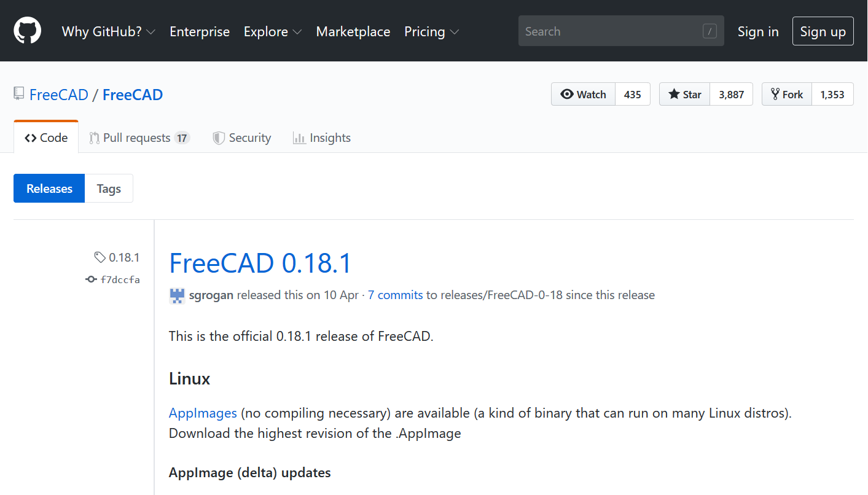Open the FreeCAD repository name link

tap(133, 95)
